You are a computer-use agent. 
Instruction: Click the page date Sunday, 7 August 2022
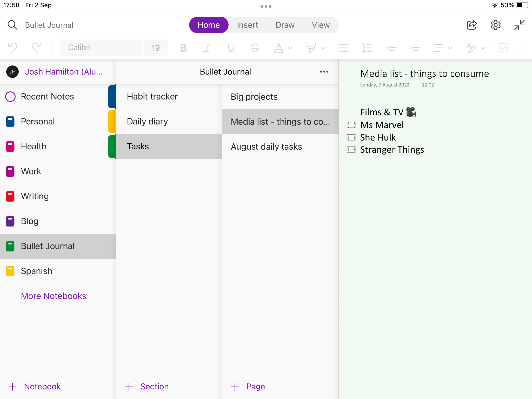point(385,85)
